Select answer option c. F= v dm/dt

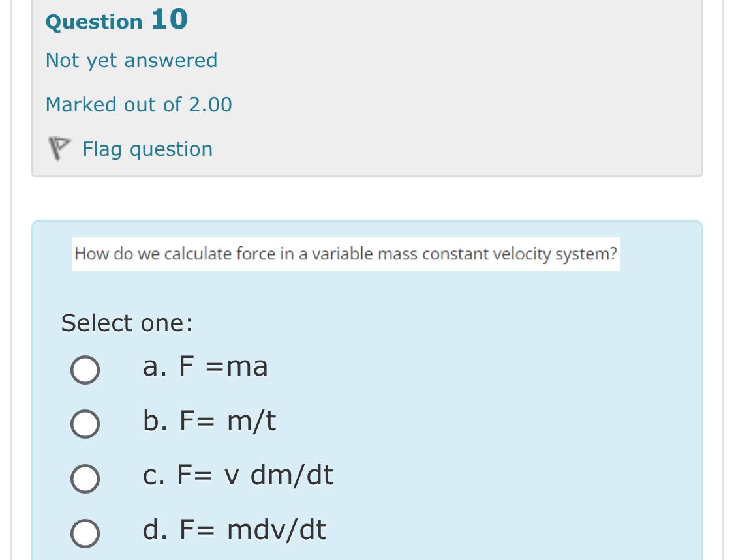click(x=85, y=477)
